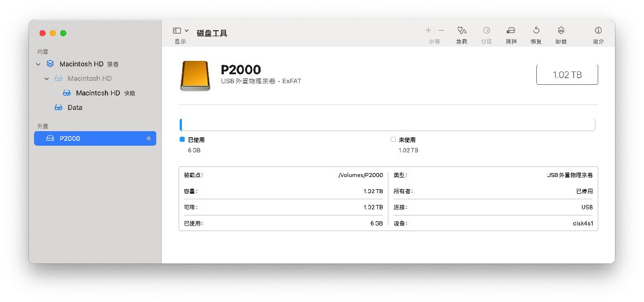Show Info with the 简介 icon
Viewport: 644px width, 302px height.
point(598,30)
